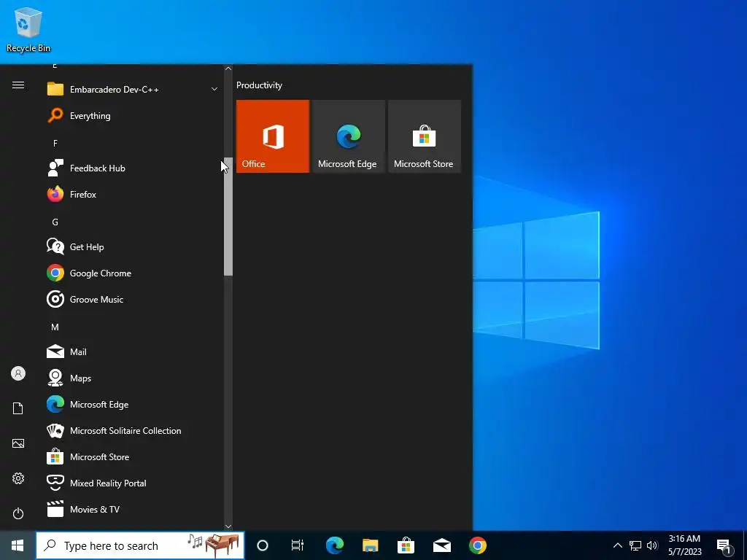Image resolution: width=747 pixels, height=560 pixels.
Task: Click the Cortana circle on the taskbar
Action: pyautogui.click(x=263, y=545)
